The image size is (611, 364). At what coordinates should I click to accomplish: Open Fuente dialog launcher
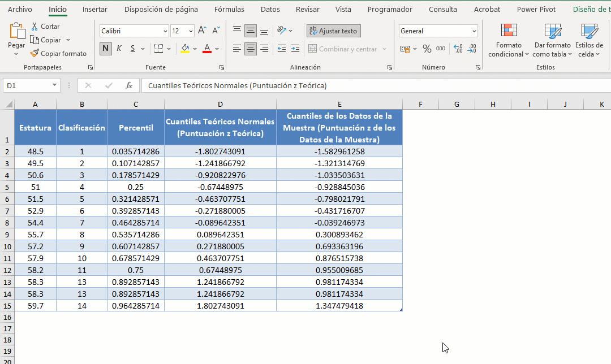pyautogui.click(x=222, y=67)
